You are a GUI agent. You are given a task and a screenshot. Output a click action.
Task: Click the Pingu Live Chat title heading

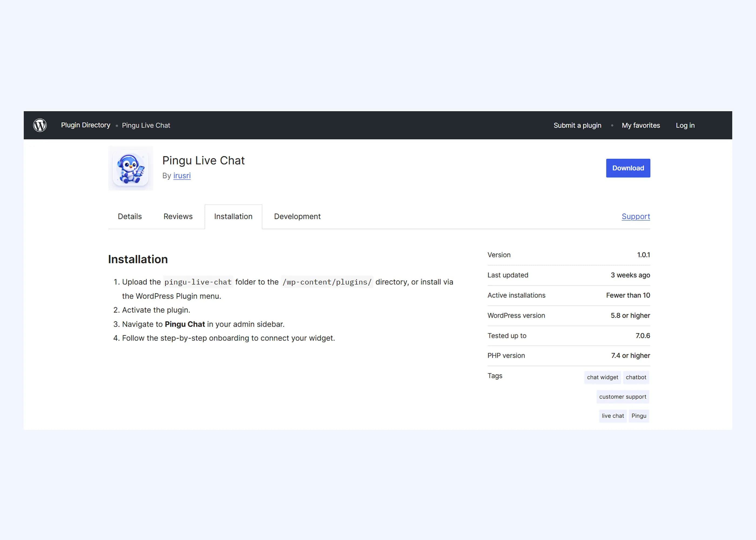pos(204,161)
